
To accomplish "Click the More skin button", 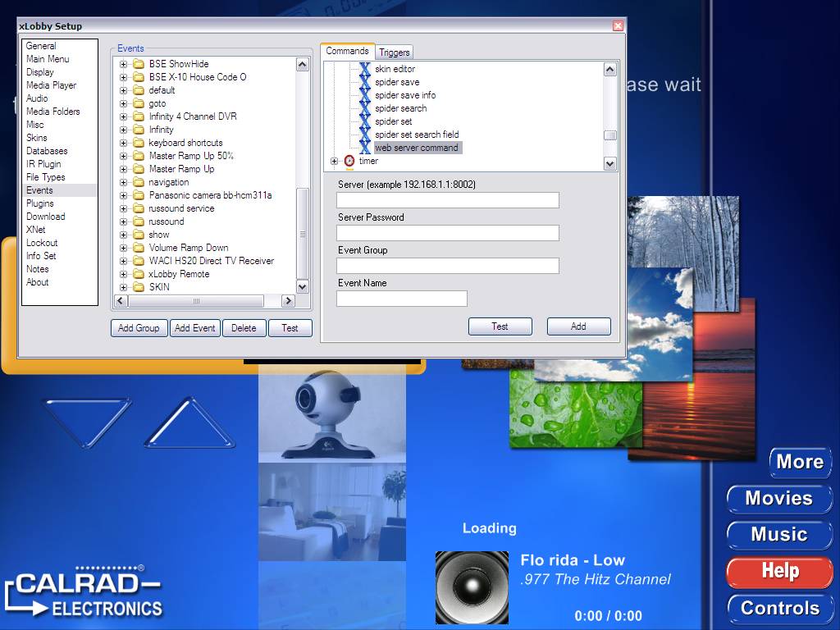I will (x=800, y=462).
